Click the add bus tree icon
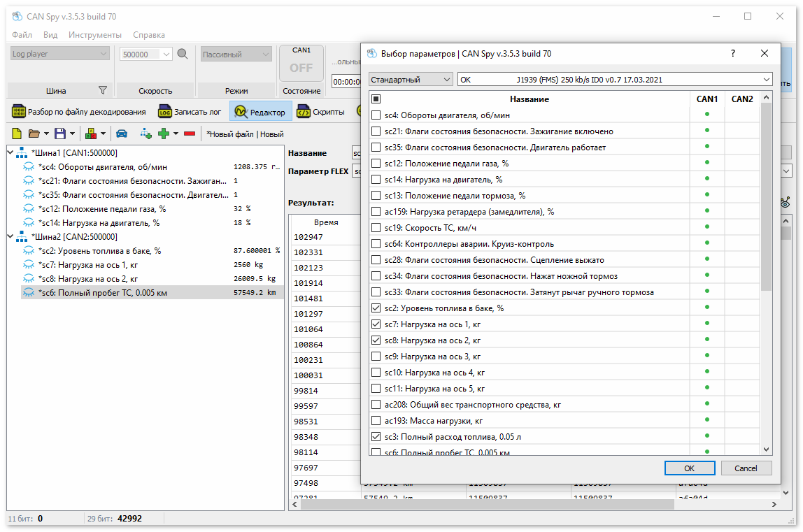The height and width of the screenshot is (532, 803). (145, 134)
